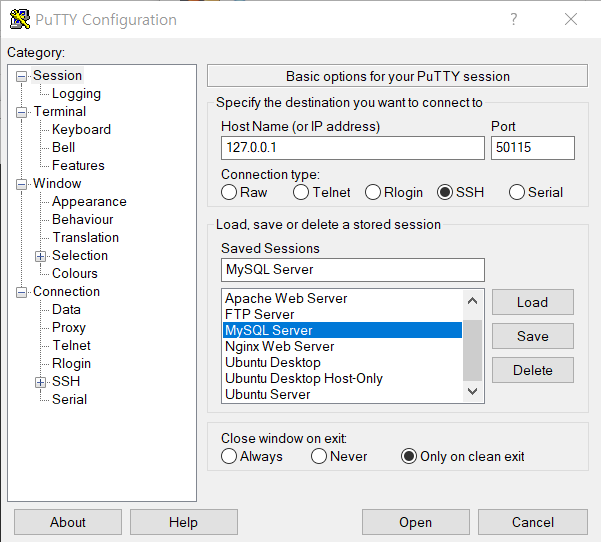Viewport: 601px width, 542px height.
Task: Open the Colours settings category
Action: pyautogui.click(x=75, y=274)
